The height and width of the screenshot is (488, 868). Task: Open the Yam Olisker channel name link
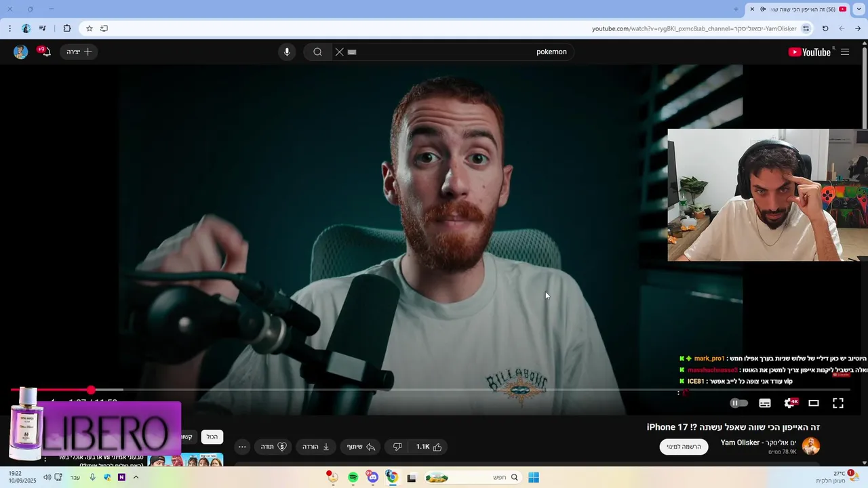759,443
